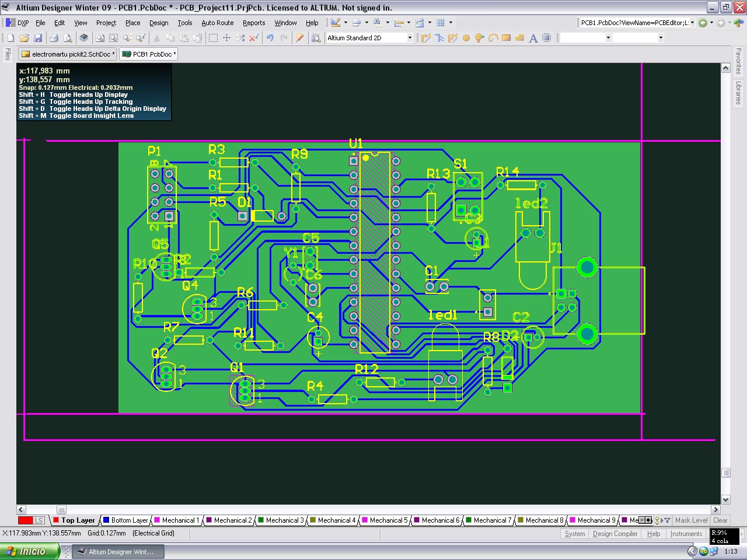Viewport: 747px width, 560px height.
Task: Open the Altium Standard 2D view dropdown
Action: [410, 38]
